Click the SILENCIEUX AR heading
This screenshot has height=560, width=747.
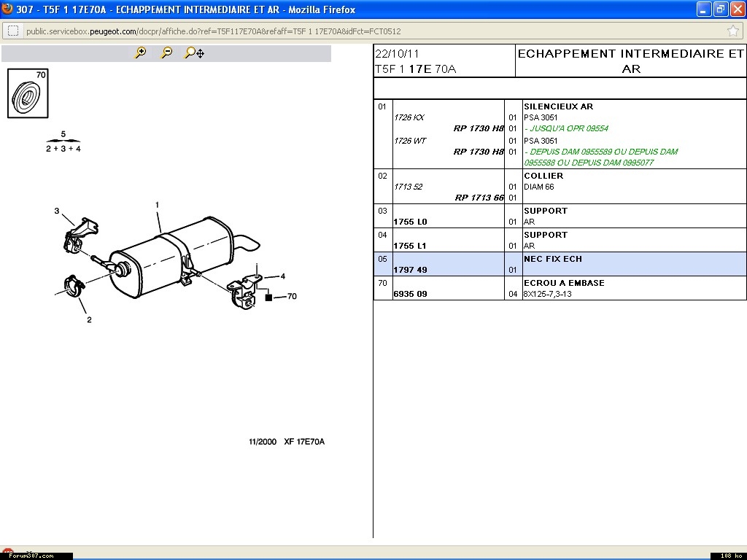pyautogui.click(x=558, y=106)
